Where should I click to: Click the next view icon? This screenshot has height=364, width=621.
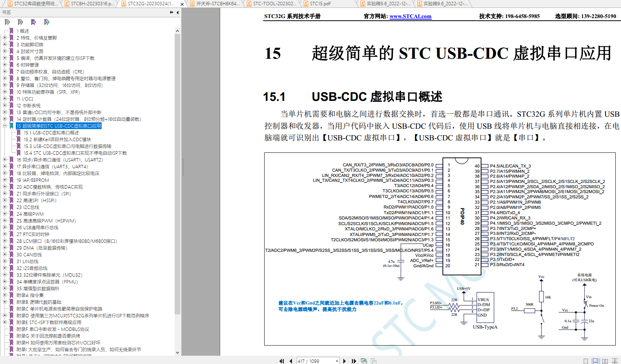374,361
